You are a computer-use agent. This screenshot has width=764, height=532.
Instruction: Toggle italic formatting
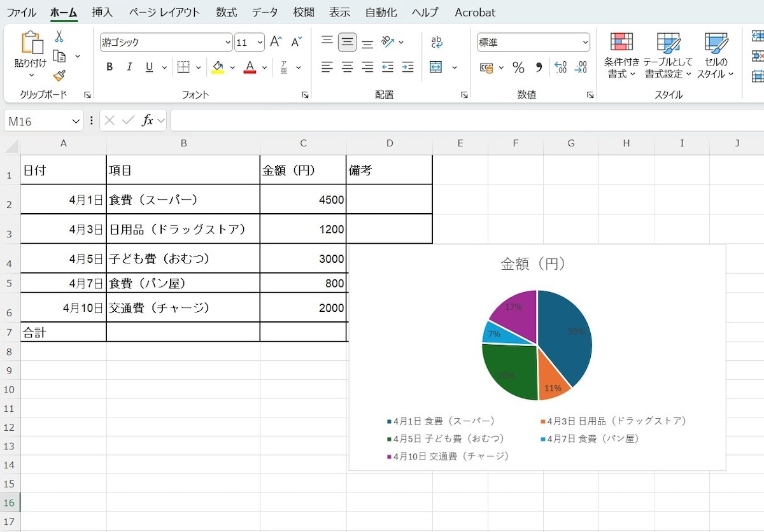pyautogui.click(x=129, y=66)
